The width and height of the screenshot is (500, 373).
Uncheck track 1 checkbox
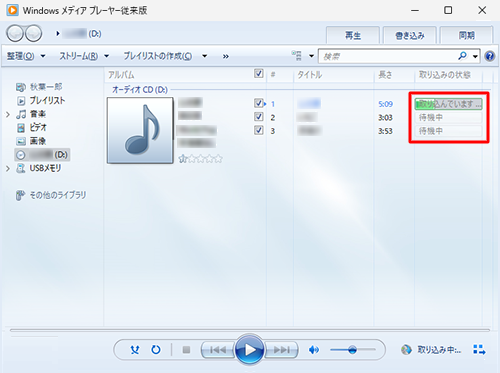point(259,103)
